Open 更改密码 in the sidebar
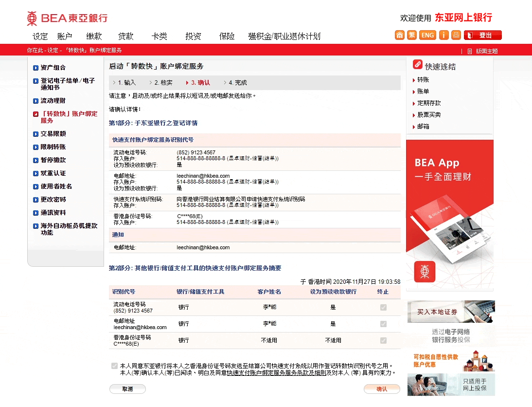 (x=53, y=200)
